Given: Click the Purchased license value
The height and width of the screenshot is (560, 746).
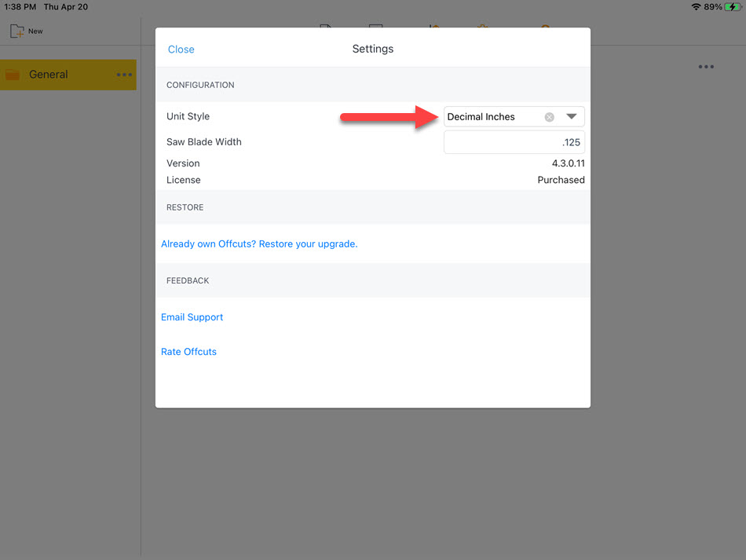Looking at the screenshot, I should click(561, 180).
